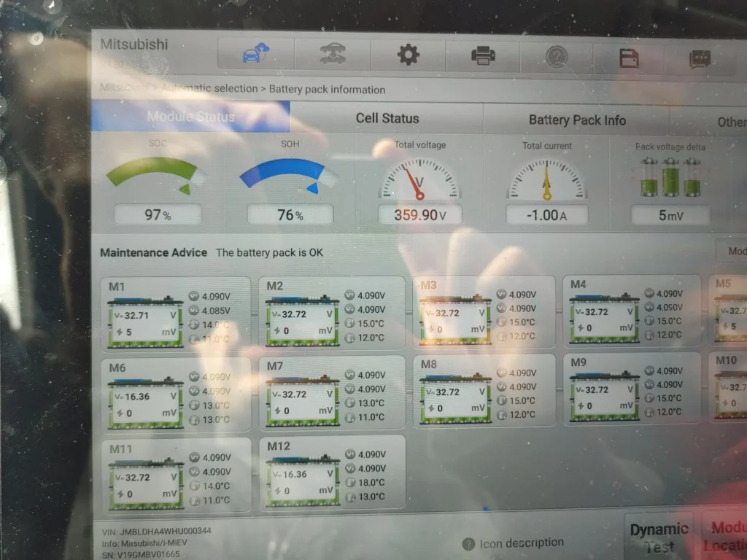Tap M7 max voltage icon beside upper 4.090V
This screenshot has height=560, width=747.
[350, 375]
